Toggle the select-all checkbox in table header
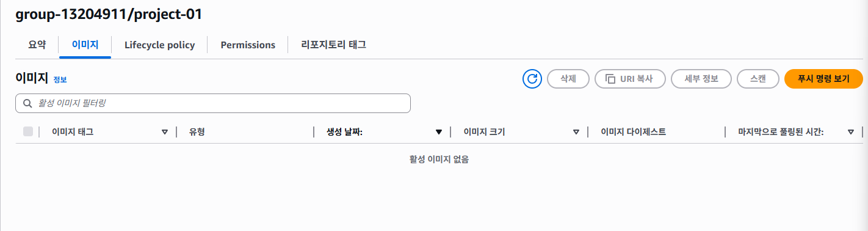 [x=28, y=131]
